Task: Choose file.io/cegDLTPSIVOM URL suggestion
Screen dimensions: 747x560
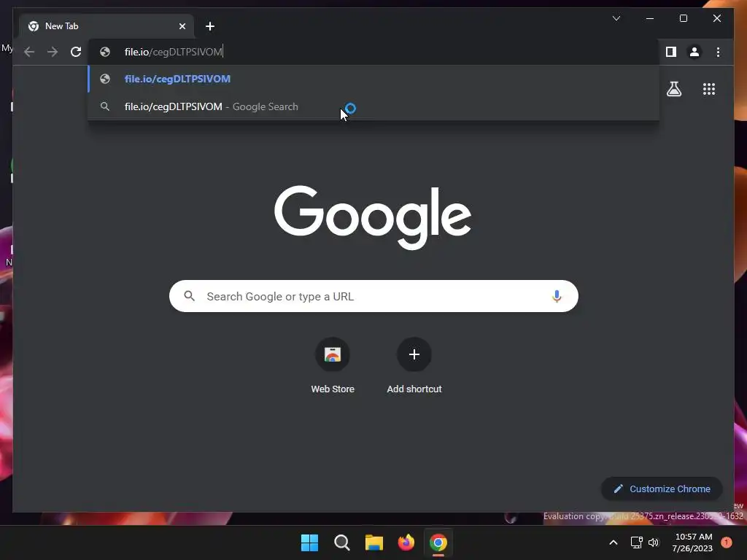Action: 373,79
